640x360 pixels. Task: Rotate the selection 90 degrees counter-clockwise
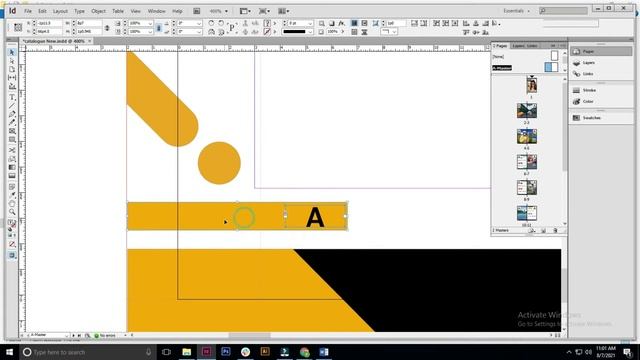coord(221,23)
